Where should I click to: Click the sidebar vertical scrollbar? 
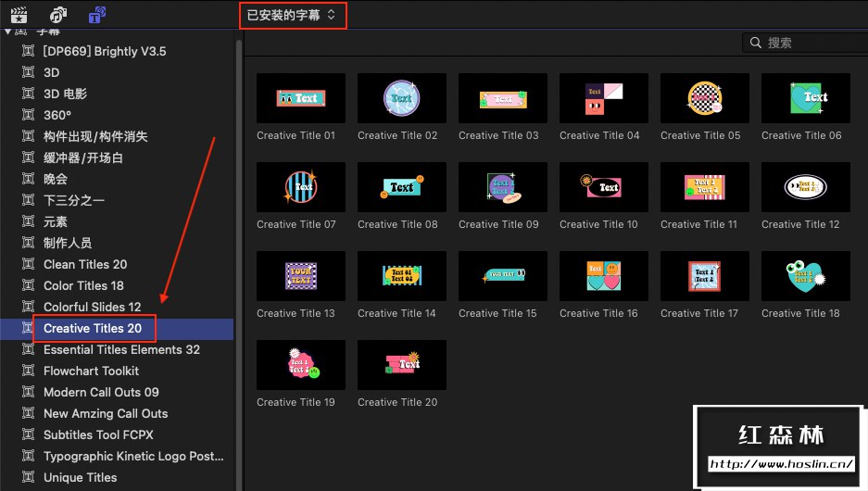click(239, 265)
